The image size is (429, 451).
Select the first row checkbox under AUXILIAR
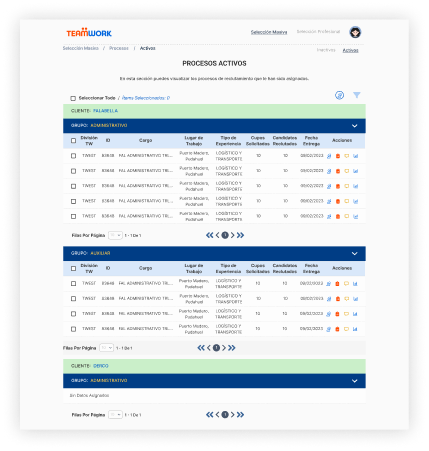coord(73,284)
